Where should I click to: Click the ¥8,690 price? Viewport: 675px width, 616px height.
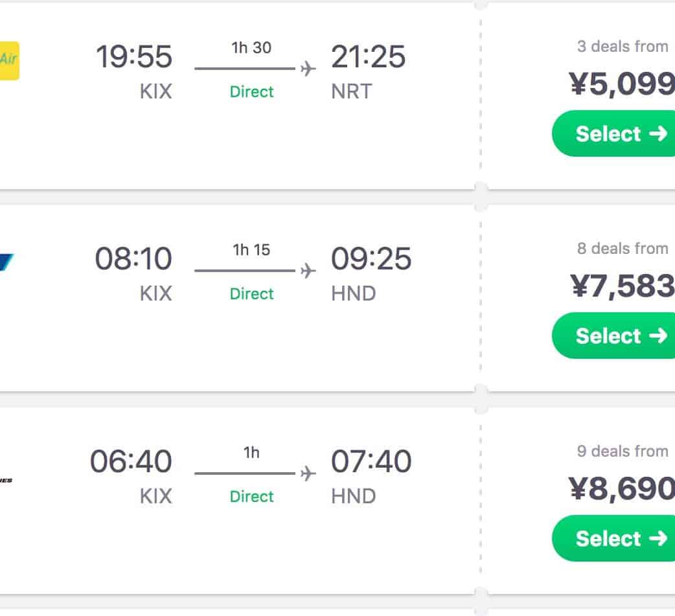click(x=621, y=488)
